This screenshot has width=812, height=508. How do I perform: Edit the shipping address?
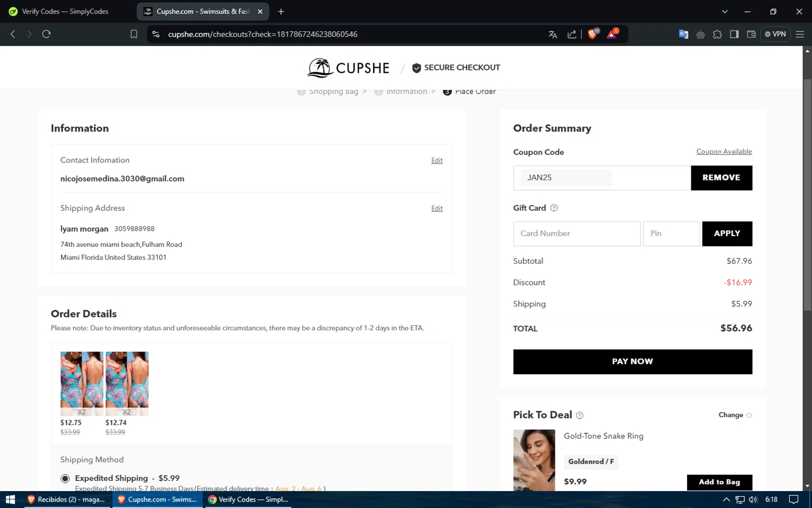[437, 209]
